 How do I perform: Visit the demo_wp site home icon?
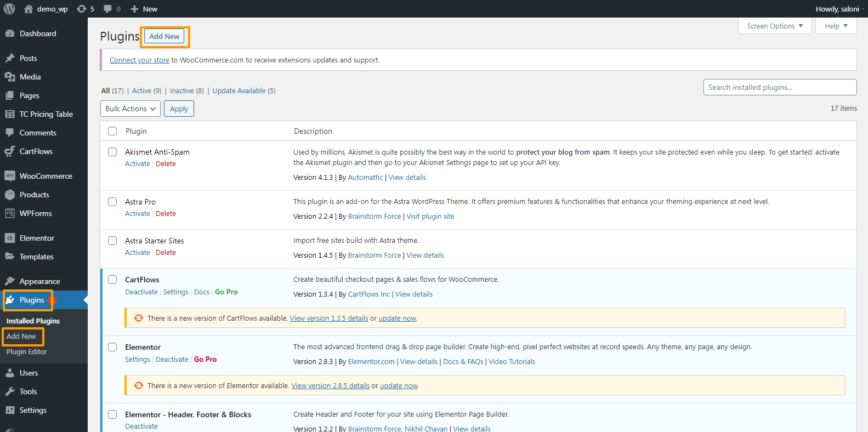pyautogui.click(x=29, y=9)
